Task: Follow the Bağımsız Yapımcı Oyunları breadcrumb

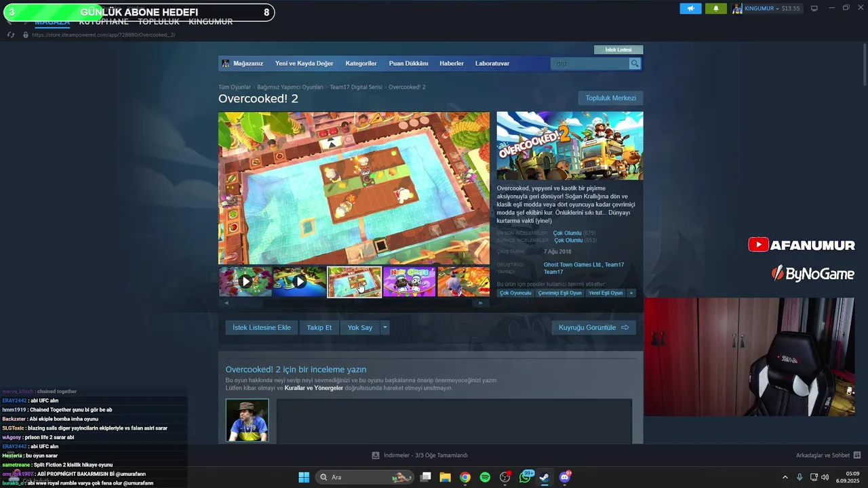Action: pyautogui.click(x=290, y=87)
